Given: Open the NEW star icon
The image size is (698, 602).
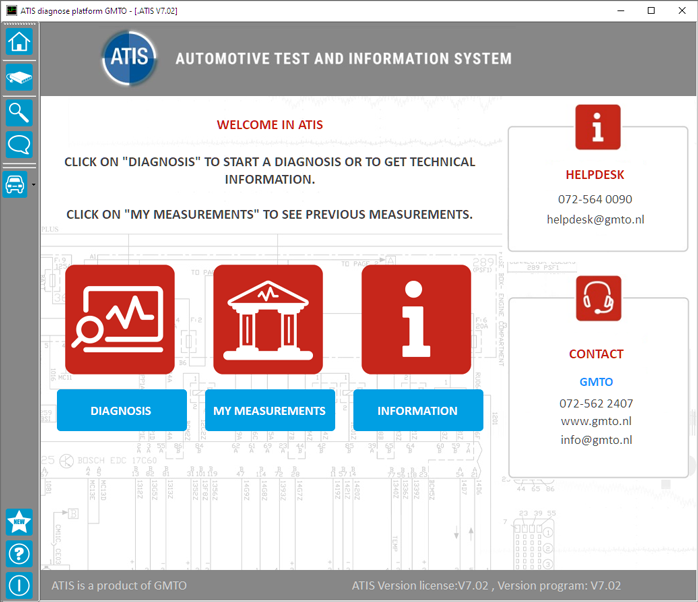Looking at the screenshot, I should coord(19,522).
